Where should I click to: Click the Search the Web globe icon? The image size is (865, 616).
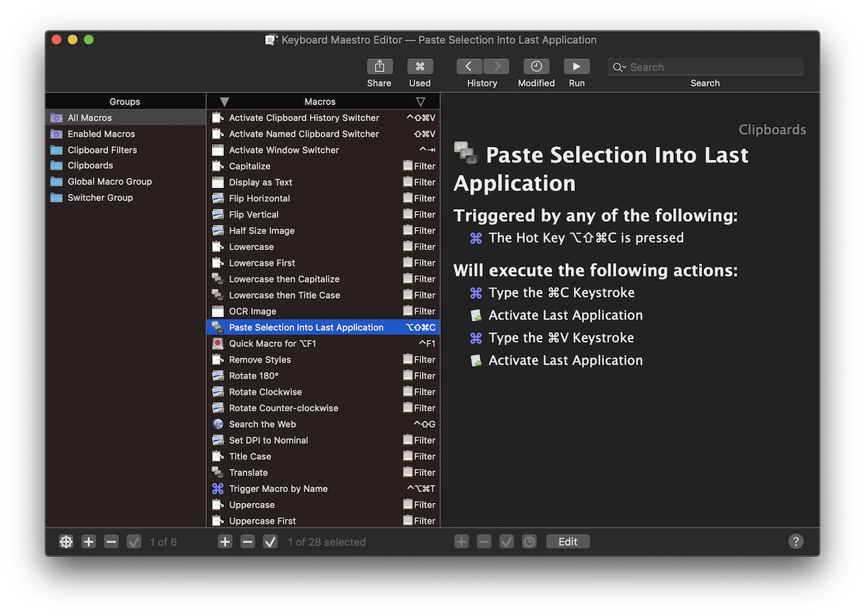pyautogui.click(x=218, y=424)
